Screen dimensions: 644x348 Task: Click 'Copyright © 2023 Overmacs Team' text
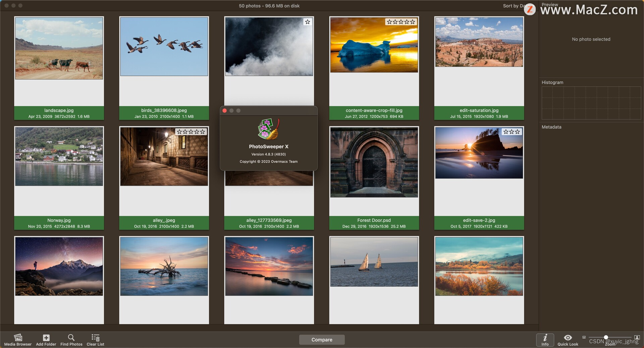pyautogui.click(x=269, y=162)
